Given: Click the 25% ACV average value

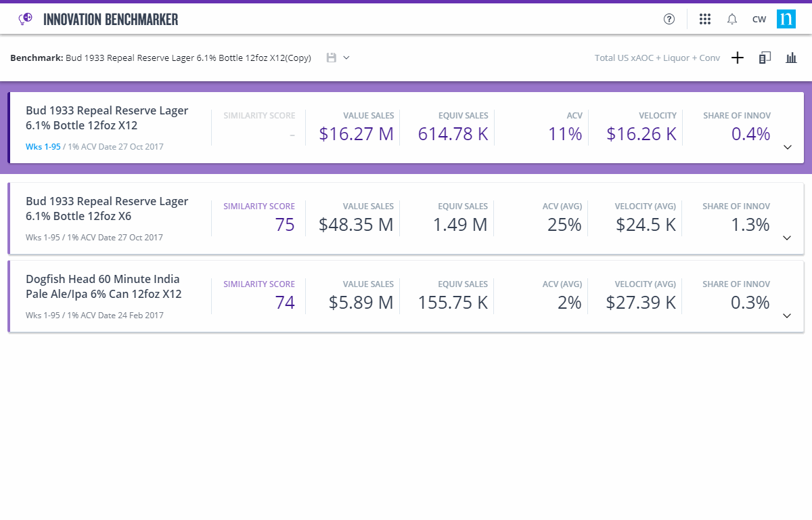Looking at the screenshot, I should [x=564, y=225].
